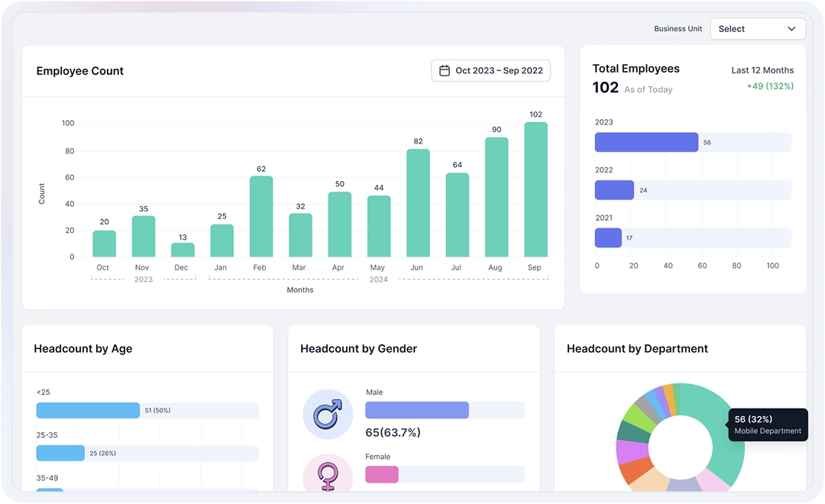The height and width of the screenshot is (504, 825).
Task: Click the pink Female progress bar
Action: (381, 474)
